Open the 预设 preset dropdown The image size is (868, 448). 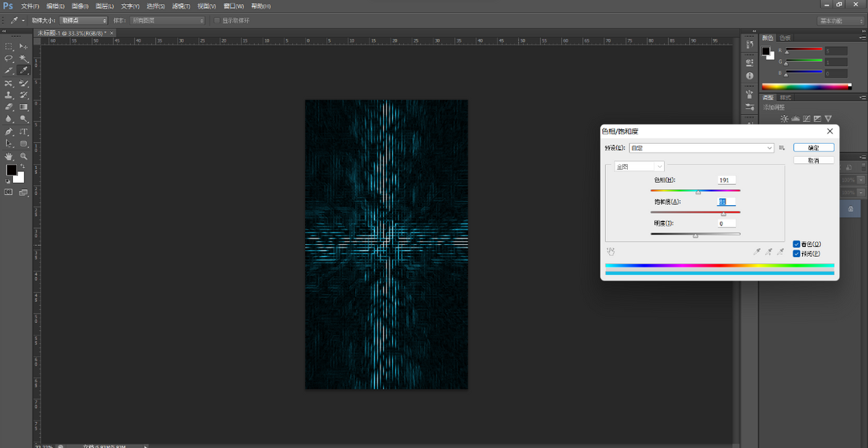pos(701,148)
